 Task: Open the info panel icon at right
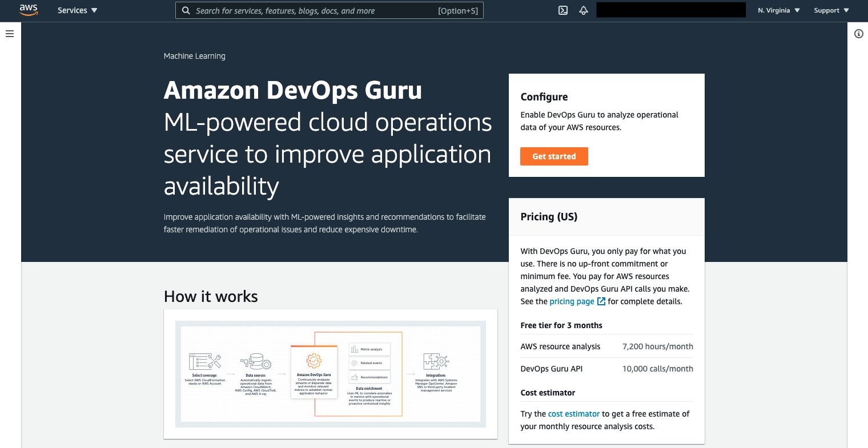click(x=858, y=34)
